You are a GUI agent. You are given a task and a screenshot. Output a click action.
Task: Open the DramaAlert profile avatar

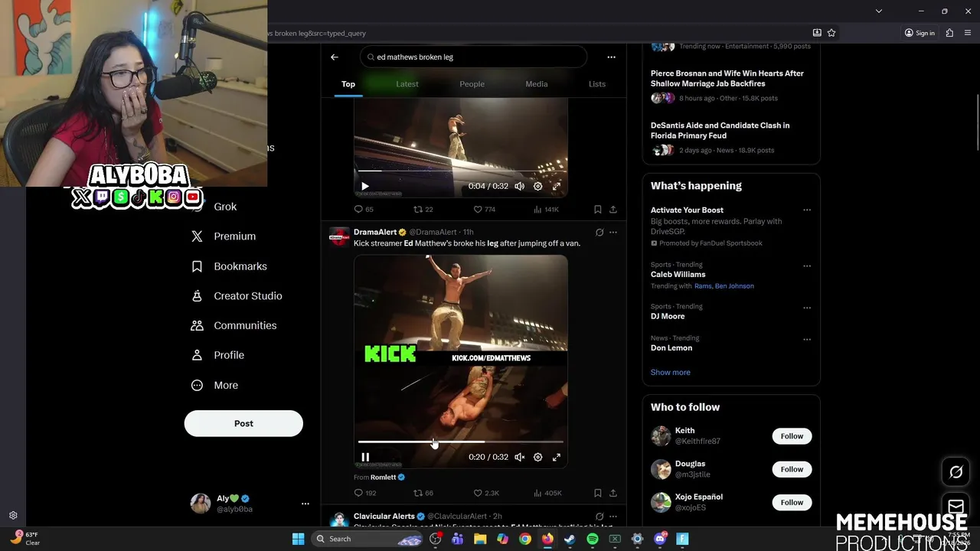339,236
